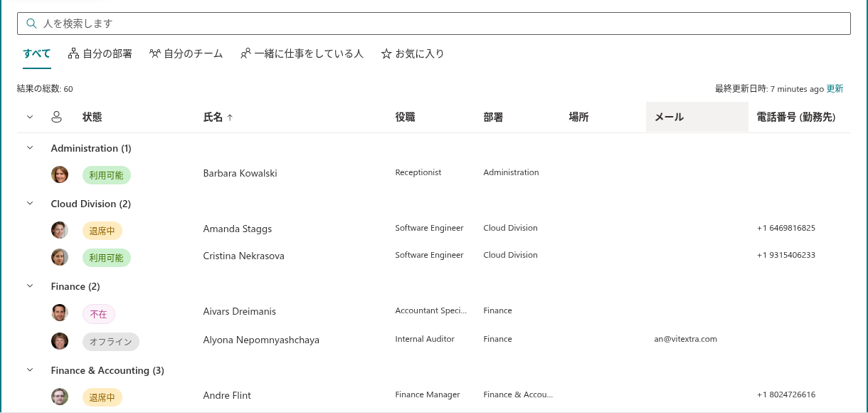This screenshot has width=868, height=413.
Task: Open the 自分のチーム tab
Action: pos(186,53)
